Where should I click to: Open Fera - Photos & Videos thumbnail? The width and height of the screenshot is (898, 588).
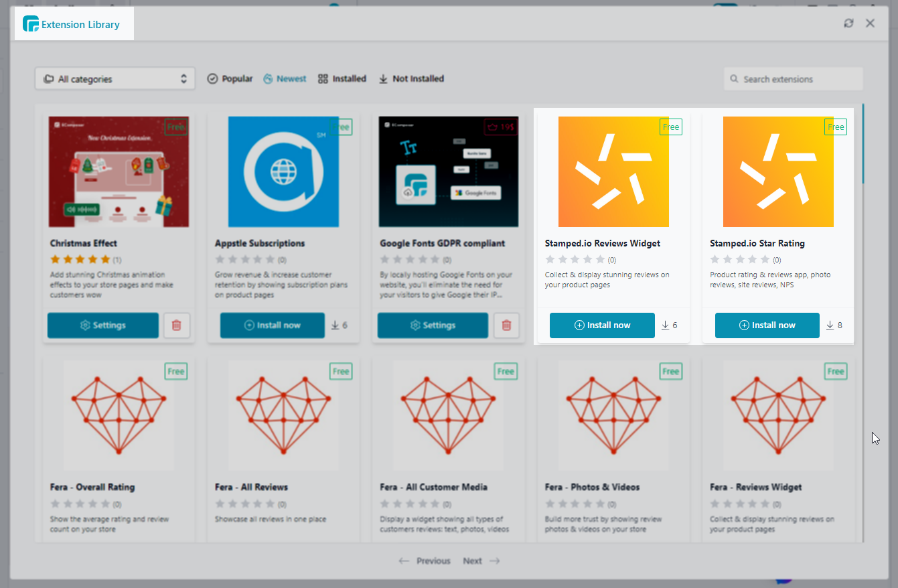click(613, 415)
